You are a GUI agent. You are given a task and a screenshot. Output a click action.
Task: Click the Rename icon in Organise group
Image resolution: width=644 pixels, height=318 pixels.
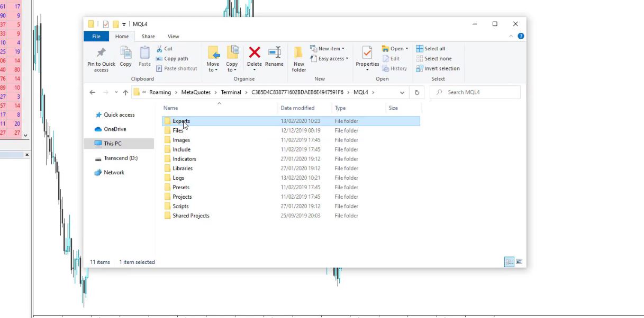click(274, 52)
